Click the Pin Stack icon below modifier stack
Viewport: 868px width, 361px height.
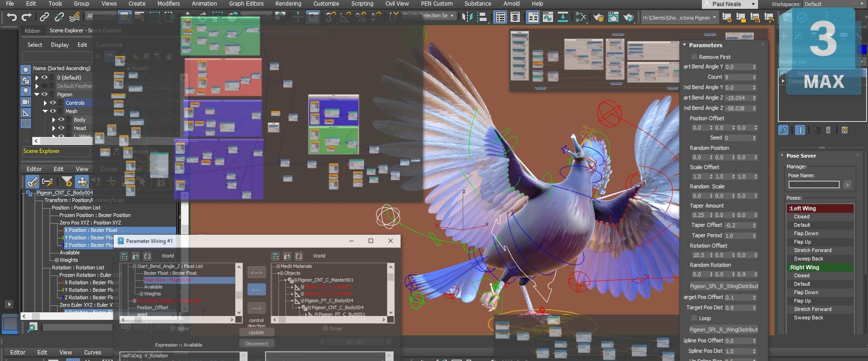coord(783,130)
